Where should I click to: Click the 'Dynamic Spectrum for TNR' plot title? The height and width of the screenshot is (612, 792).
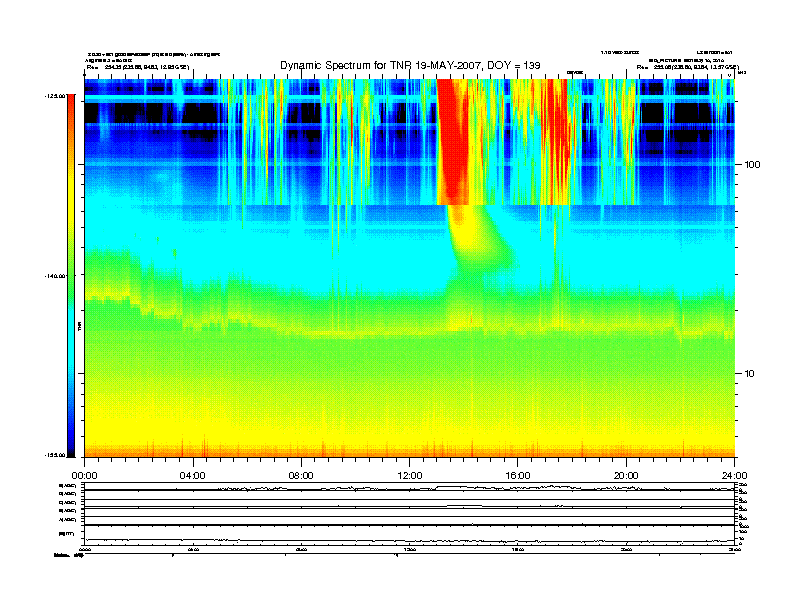[x=410, y=65]
